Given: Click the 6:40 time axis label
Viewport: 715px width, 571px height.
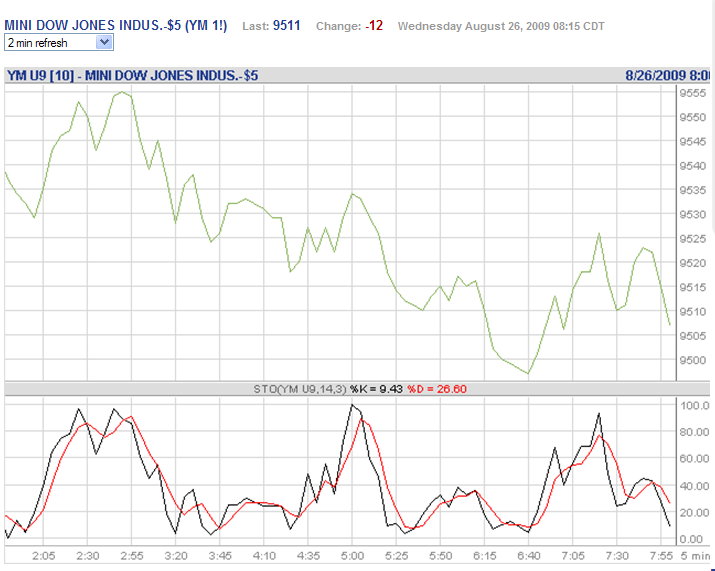Looking at the screenshot, I should 529,556.
